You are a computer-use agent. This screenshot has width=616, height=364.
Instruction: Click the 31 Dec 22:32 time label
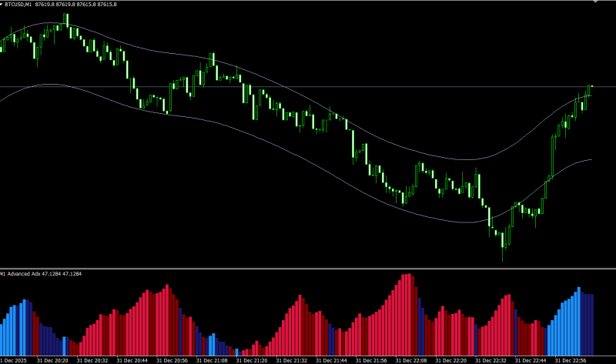[490, 360]
